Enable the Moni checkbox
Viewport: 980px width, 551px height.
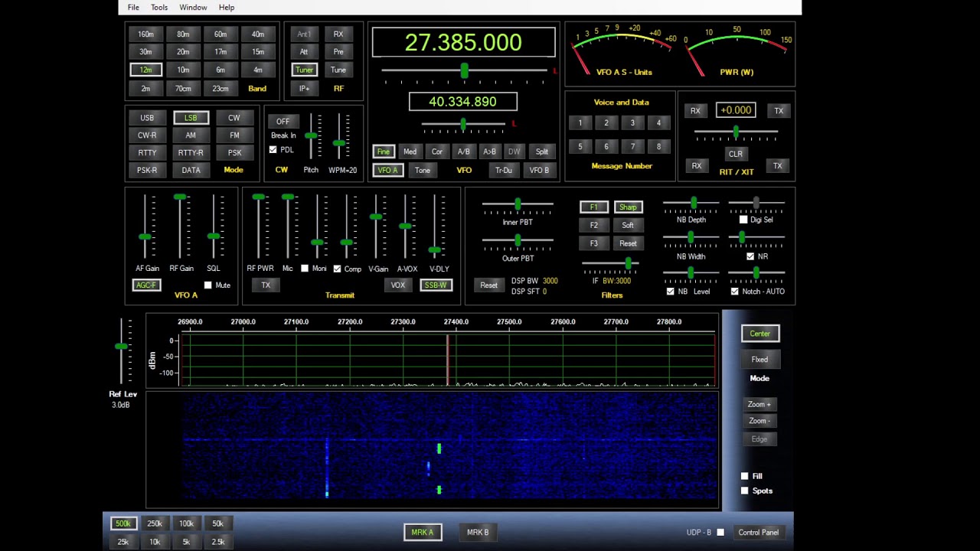tap(305, 269)
